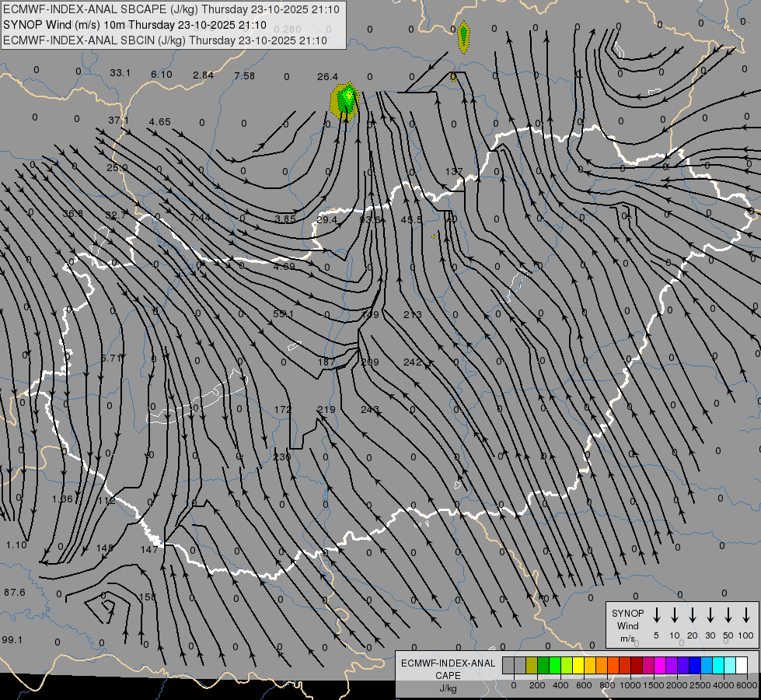Click the CAPE value 243 on the map
761x700 pixels.
(369, 410)
